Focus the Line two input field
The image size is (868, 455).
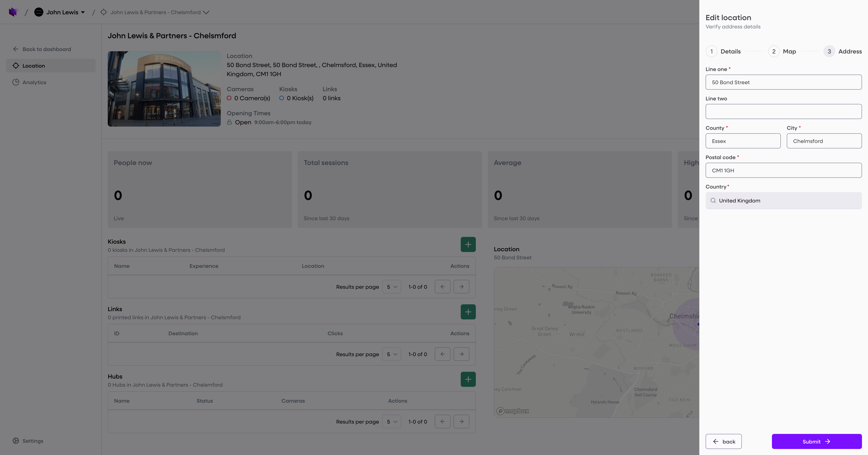(x=783, y=111)
